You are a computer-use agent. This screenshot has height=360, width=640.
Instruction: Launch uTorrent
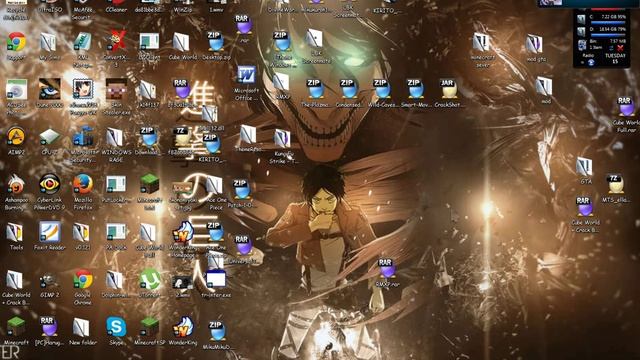[x=150, y=279]
